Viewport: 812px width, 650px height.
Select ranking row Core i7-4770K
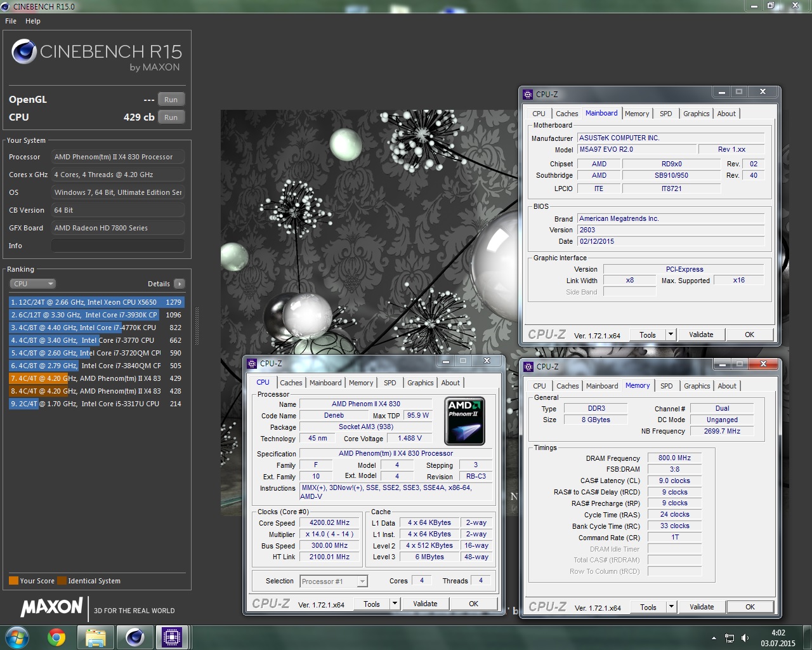click(x=96, y=328)
